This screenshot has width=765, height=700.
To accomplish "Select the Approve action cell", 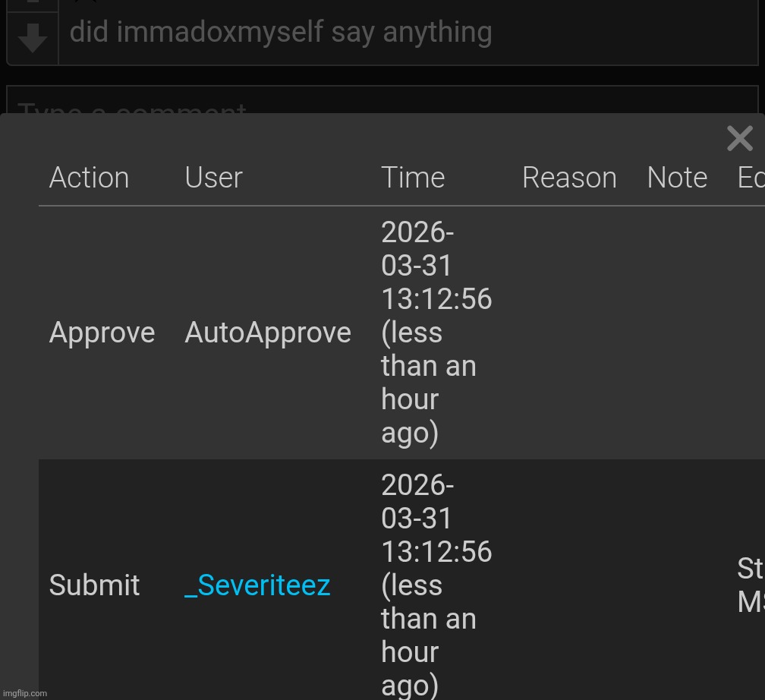I will pos(102,333).
